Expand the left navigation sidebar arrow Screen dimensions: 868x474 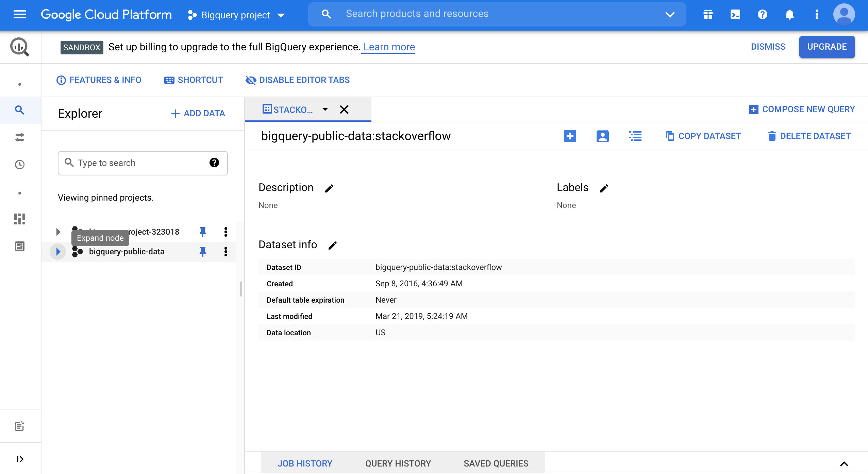click(x=20, y=459)
